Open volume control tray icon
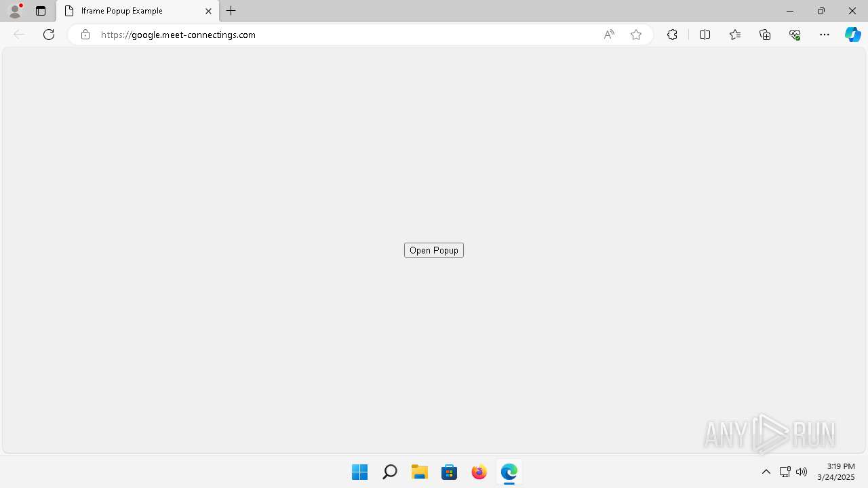The width and height of the screenshot is (868, 488). [802, 472]
